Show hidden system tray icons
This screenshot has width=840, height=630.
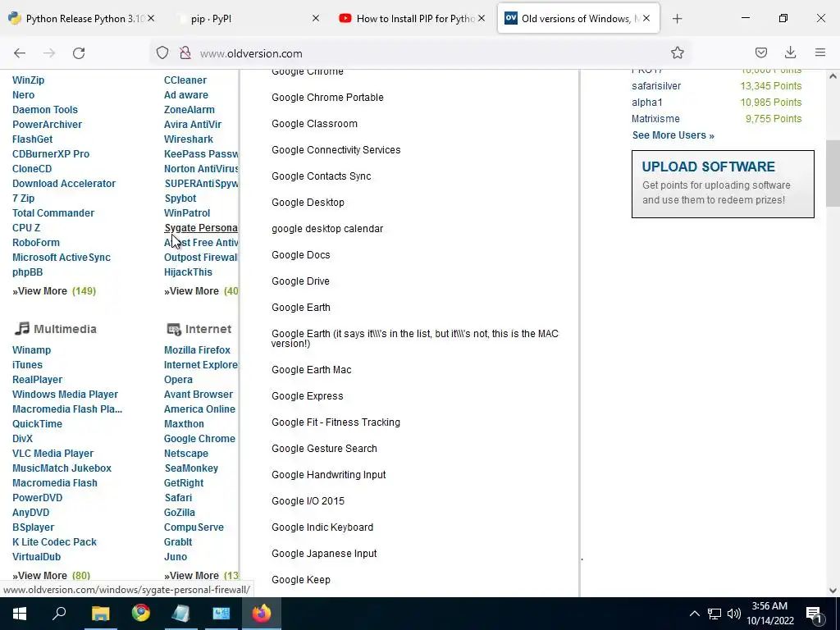694,614
